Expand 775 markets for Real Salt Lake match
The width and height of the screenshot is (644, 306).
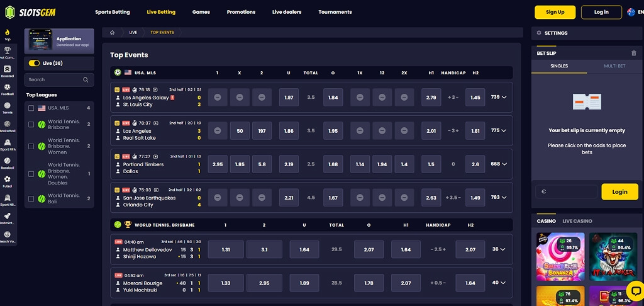click(x=499, y=130)
